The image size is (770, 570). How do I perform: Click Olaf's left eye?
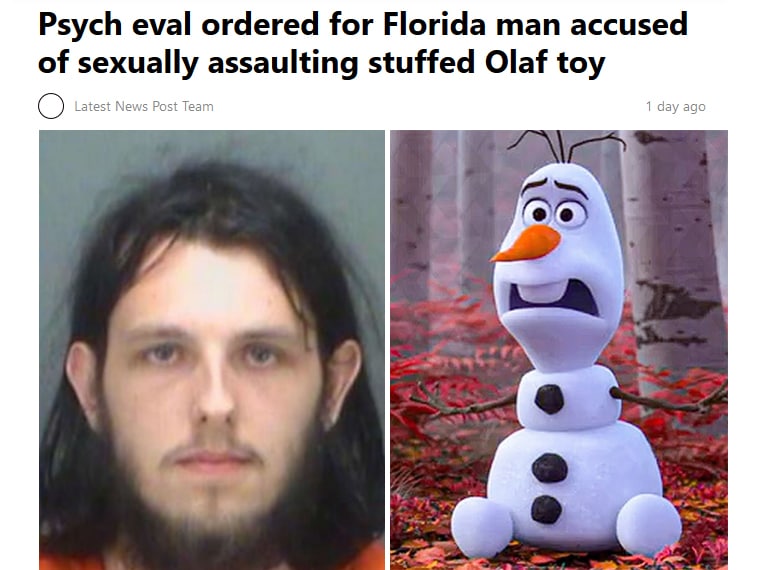(538, 214)
